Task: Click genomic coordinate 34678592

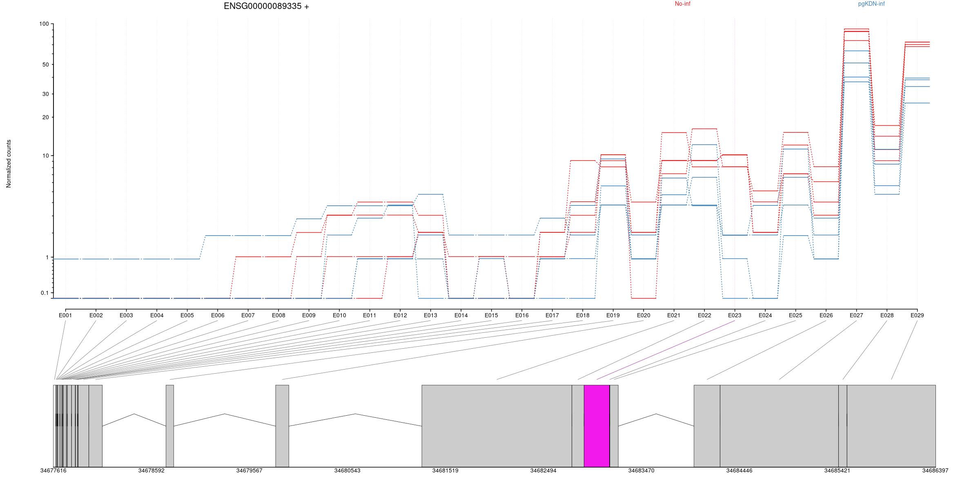Action: (x=151, y=470)
